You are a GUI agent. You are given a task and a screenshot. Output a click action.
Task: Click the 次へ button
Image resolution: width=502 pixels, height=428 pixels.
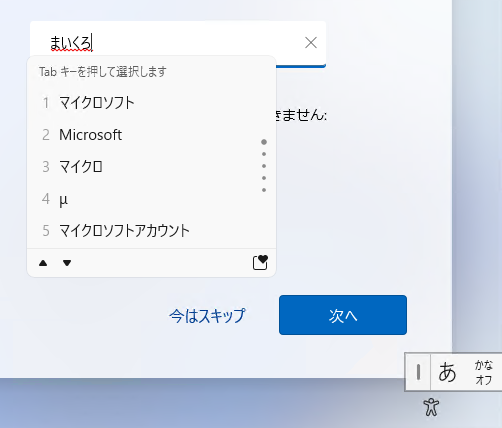[343, 315]
